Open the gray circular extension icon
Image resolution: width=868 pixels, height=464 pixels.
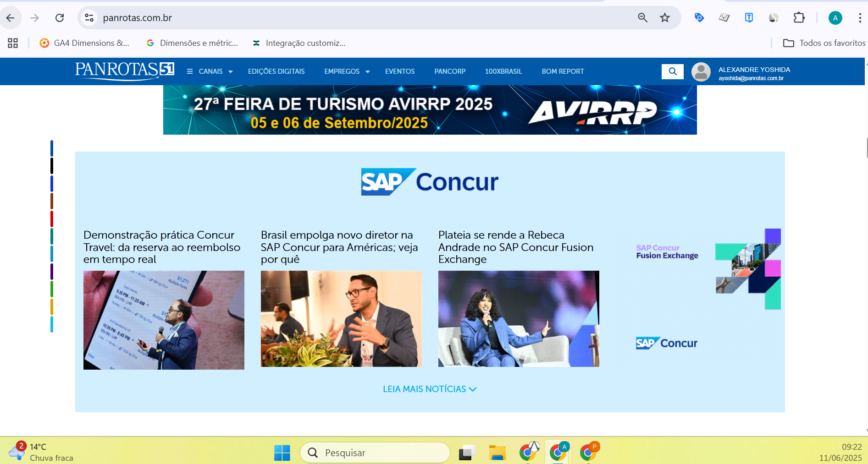pos(774,18)
